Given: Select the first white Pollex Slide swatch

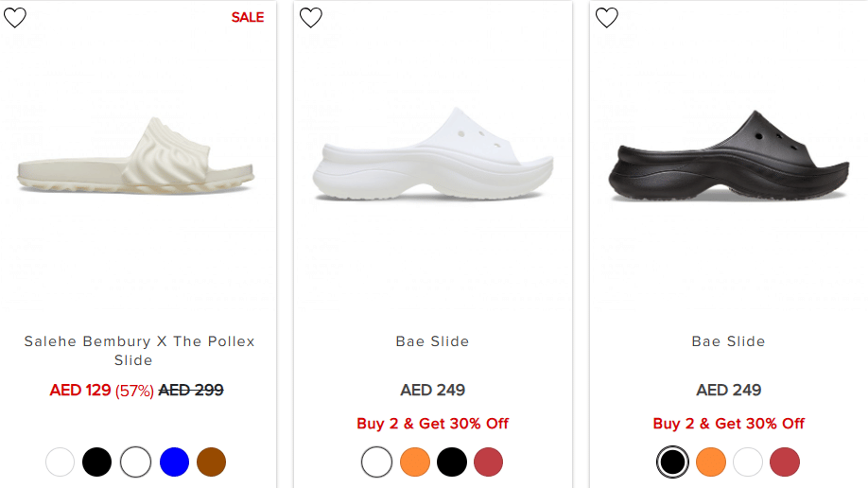Looking at the screenshot, I should tap(60, 462).
